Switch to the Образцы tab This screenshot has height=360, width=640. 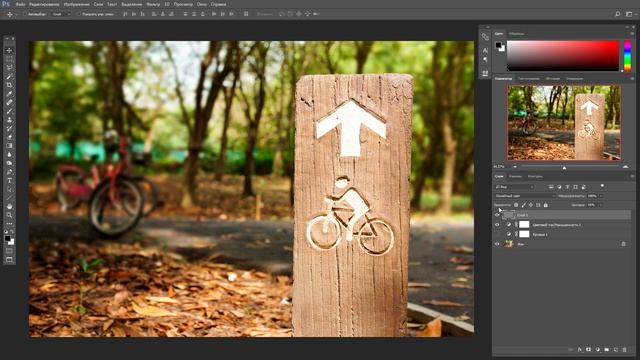tap(516, 34)
